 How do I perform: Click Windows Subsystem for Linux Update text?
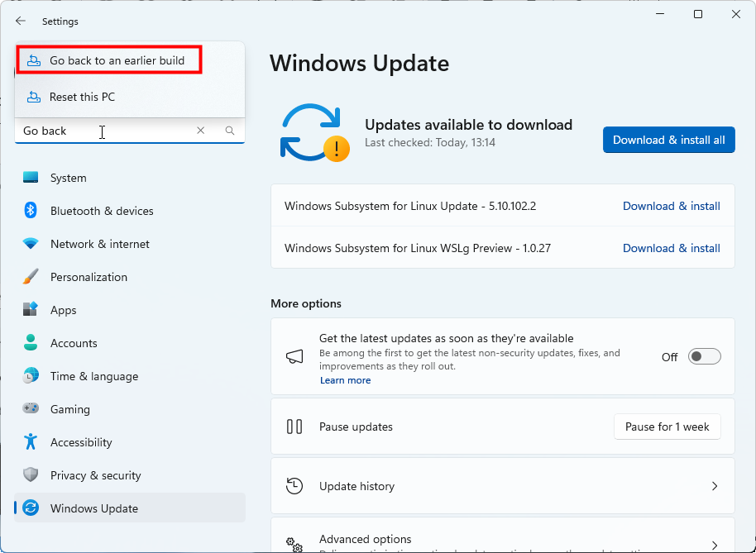click(410, 206)
